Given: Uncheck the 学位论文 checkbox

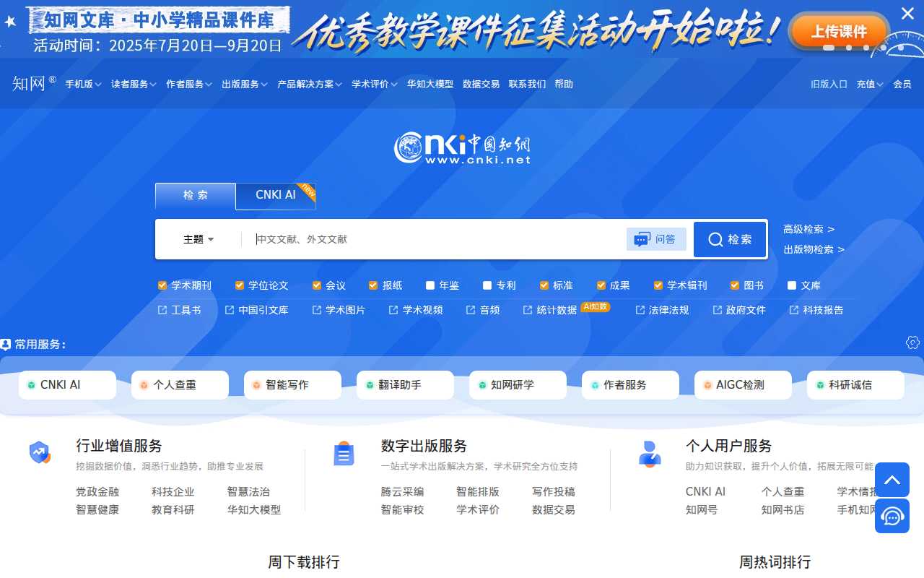Looking at the screenshot, I should pyautogui.click(x=240, y=285).
